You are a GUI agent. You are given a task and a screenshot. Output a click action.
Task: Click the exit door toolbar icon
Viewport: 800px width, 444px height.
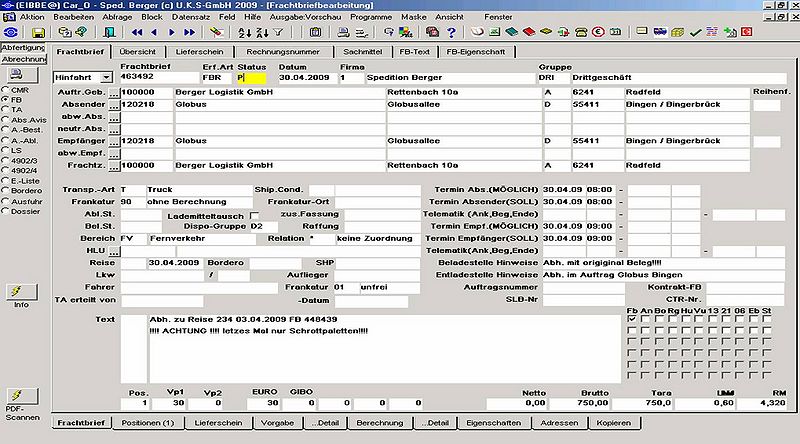(x=109, y=33)
